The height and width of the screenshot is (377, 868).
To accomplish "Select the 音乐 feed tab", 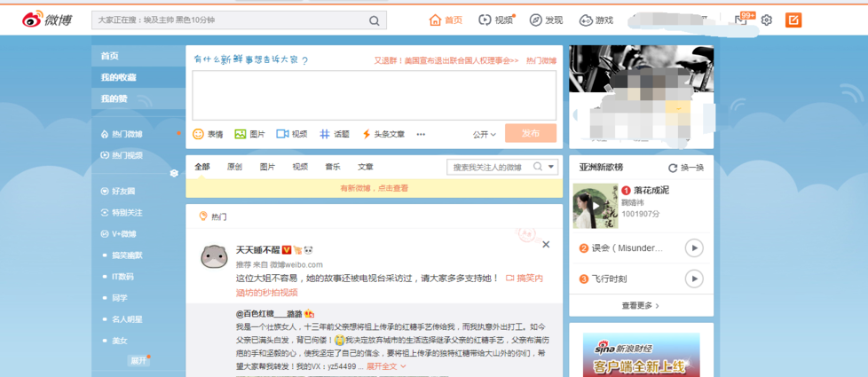I will tap(333, 167).
